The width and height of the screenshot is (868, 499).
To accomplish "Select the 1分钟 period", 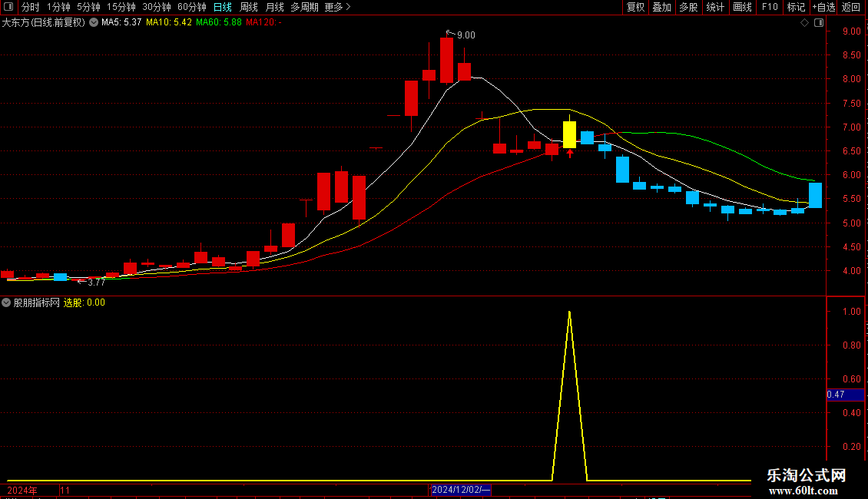I will [58, 7].
